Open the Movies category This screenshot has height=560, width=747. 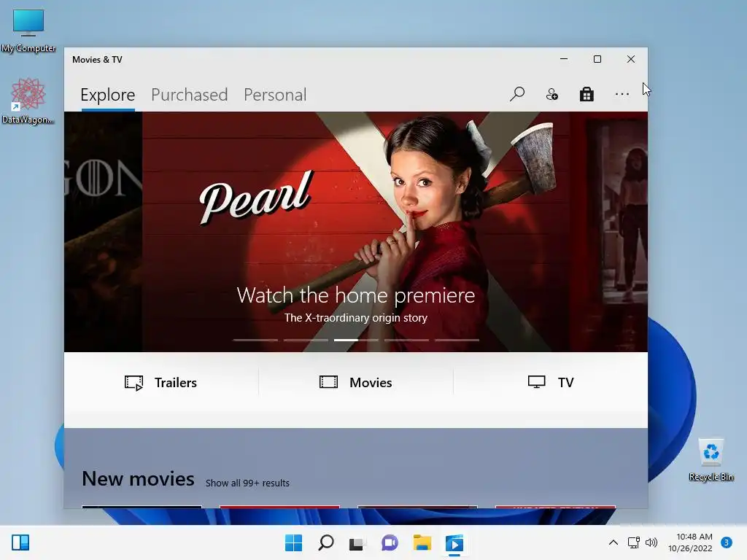pyautogui.click(x=356, y=382)
